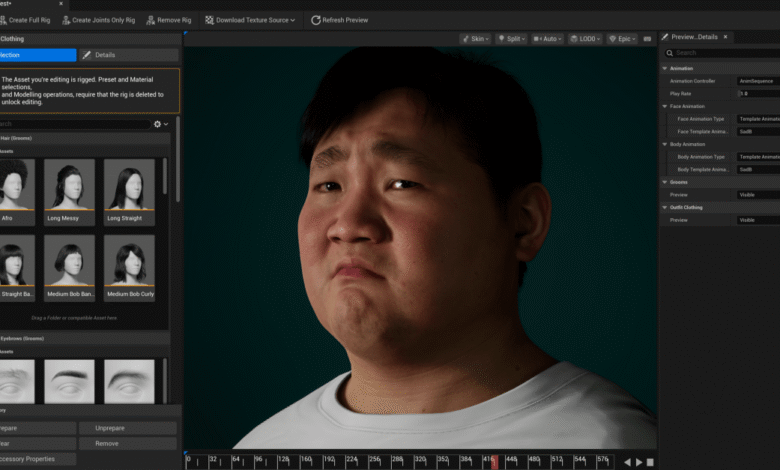780x470 pixels.
Task: Close the Preview Details tab
Action: (x=725, y=37)
